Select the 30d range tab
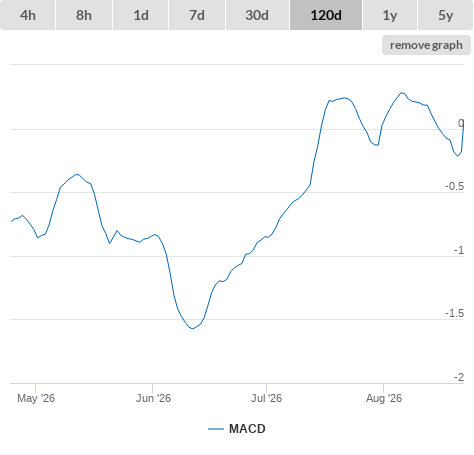 click(257, 15)
